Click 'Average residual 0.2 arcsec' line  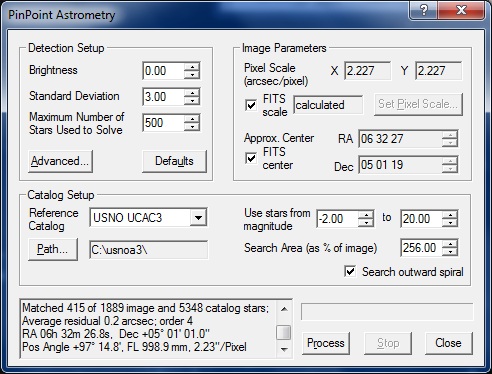107,321
